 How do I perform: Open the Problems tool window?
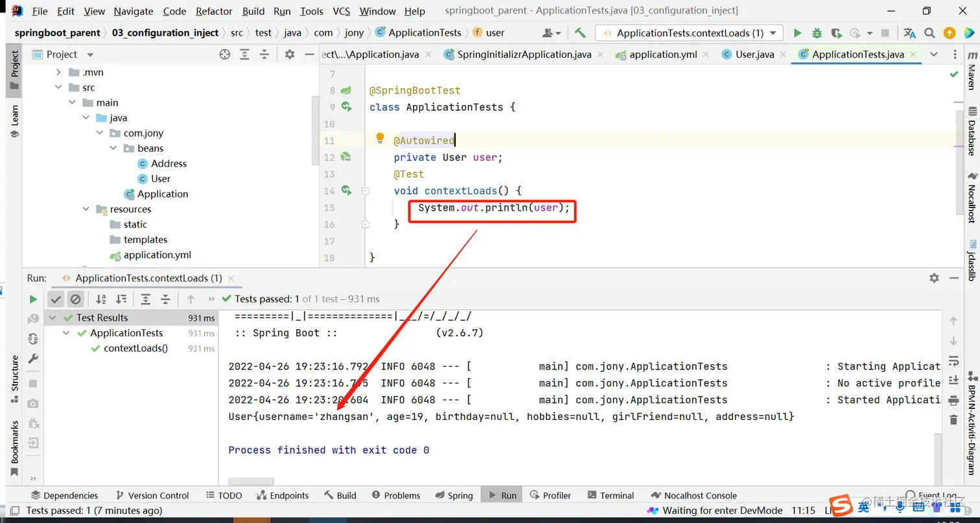[x=395, y=495]
